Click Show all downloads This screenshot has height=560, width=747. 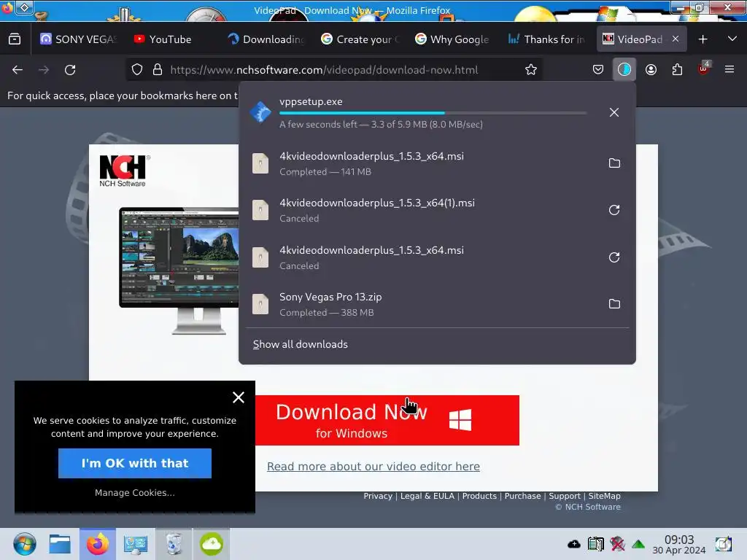(300, 344)
